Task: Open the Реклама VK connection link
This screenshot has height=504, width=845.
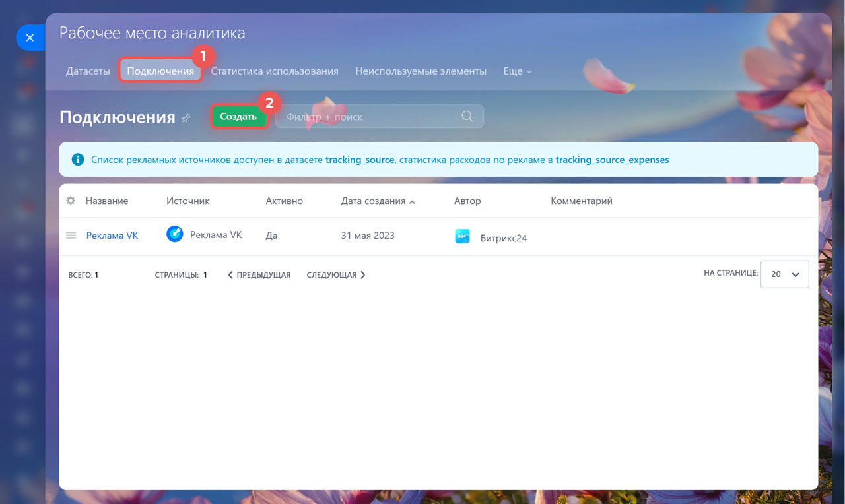Action: pos(112,235)
